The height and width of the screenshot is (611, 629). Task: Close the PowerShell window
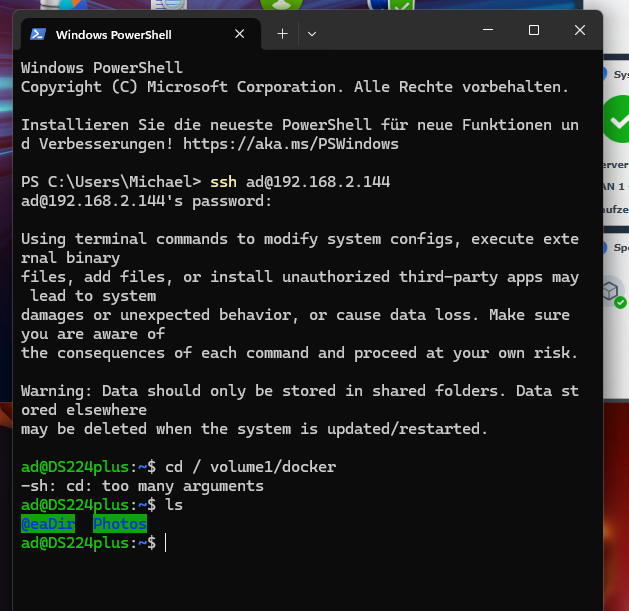coord(580,30)
